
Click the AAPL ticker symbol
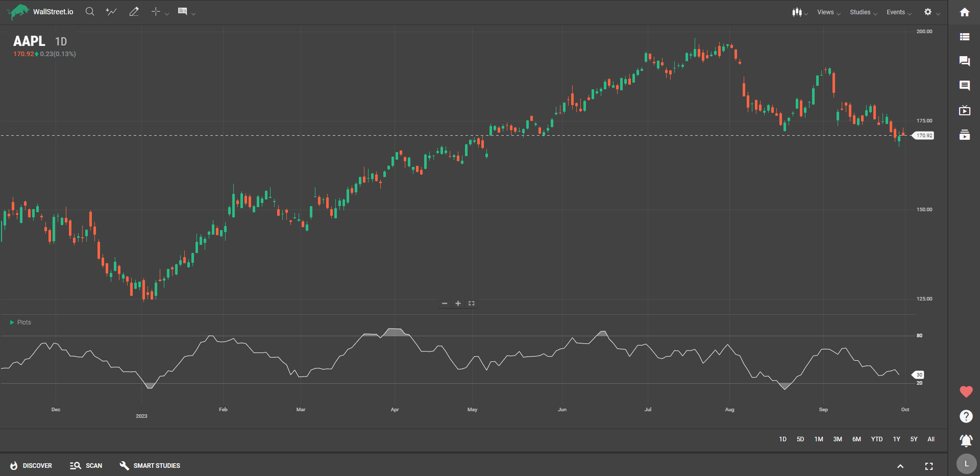coord(29,41)
